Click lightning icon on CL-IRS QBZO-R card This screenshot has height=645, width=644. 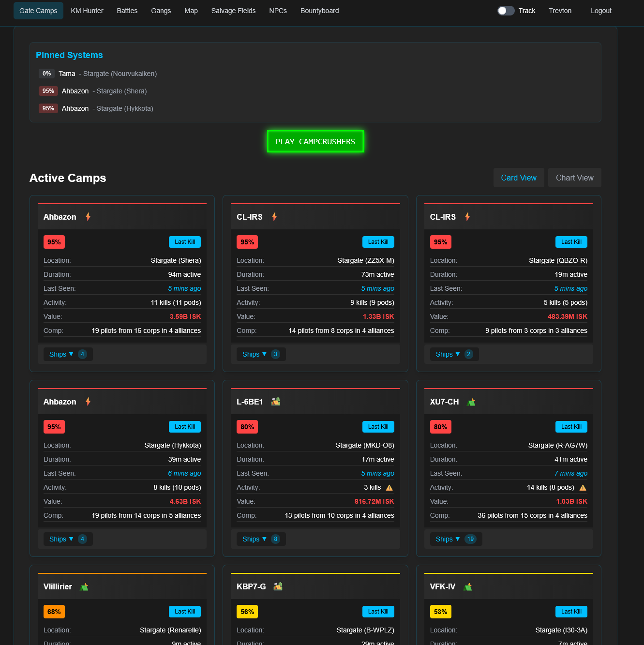(467, 217)
